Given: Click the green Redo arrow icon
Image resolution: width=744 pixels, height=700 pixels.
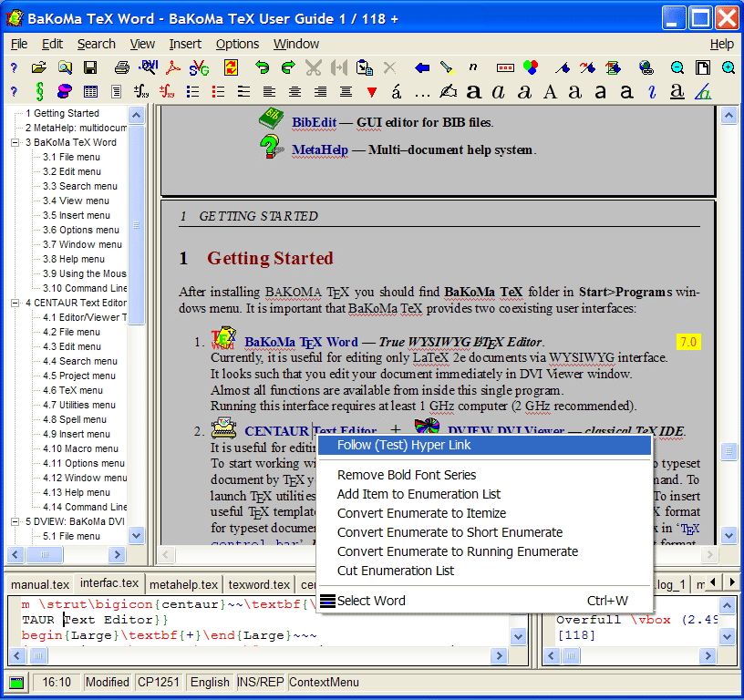Looking at the screenshot, I should 288,67.
